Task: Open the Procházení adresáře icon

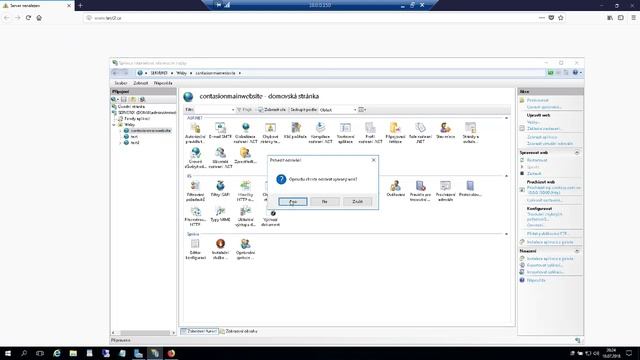Action: (x=445, y=191)
